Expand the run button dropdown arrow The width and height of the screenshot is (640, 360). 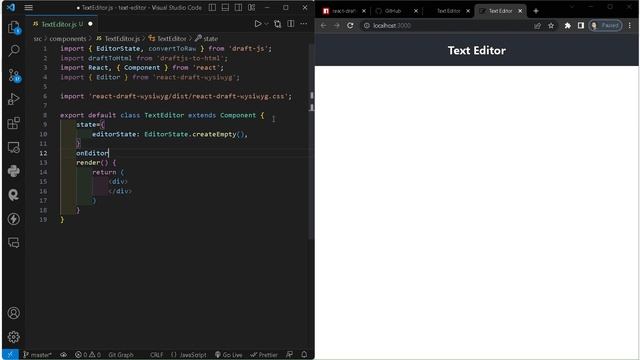(x=266, y=24)
